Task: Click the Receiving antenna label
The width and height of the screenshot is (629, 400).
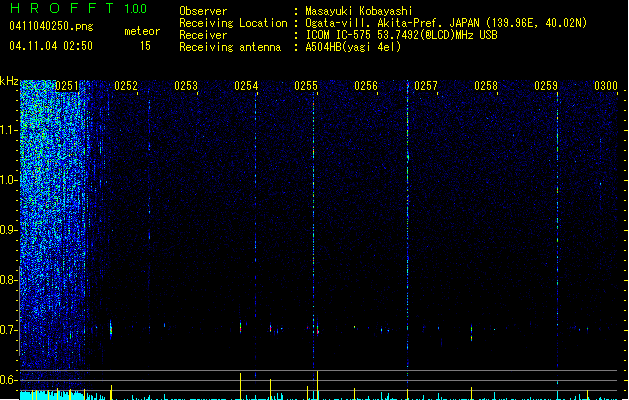Action: pos(230,47)
